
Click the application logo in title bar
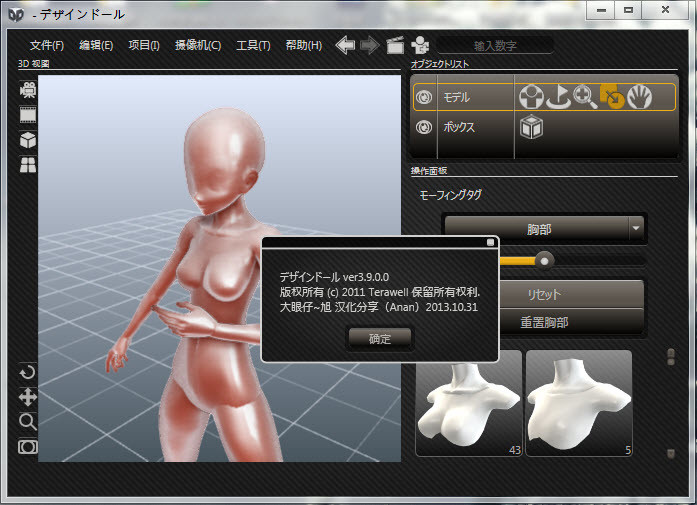pos(16,15)
